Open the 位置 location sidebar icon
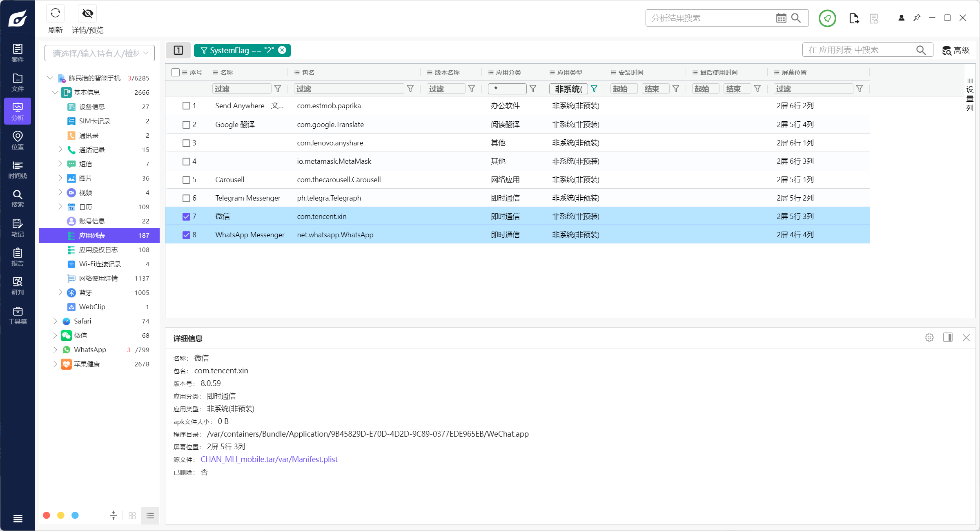Viewport: 980px width, 531px height. [x=18, y=140]
